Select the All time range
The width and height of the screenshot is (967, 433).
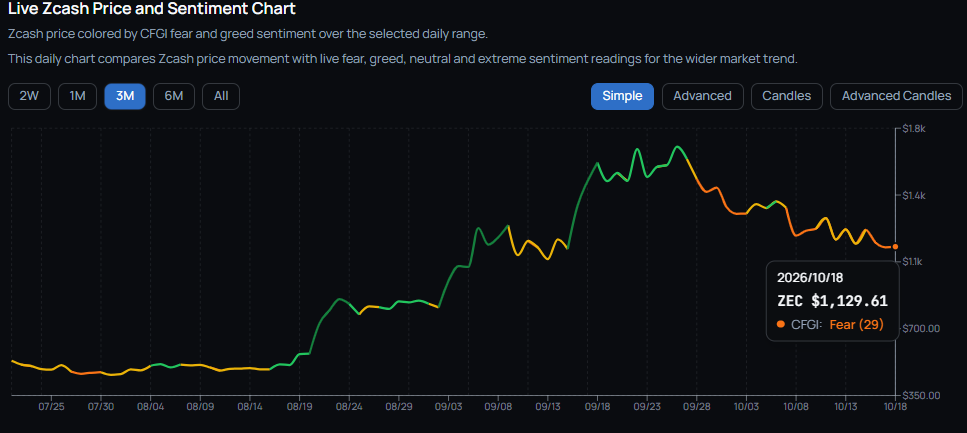(x=221, y=96)
